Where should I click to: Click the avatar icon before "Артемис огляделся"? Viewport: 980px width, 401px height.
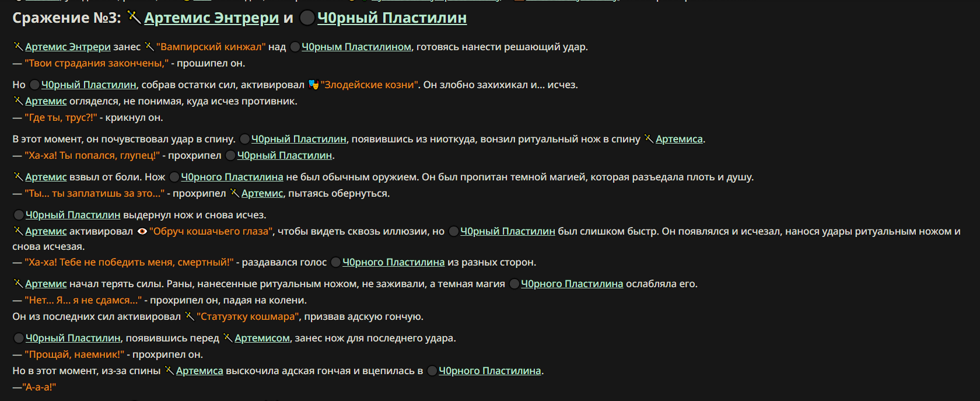[18, 101]
